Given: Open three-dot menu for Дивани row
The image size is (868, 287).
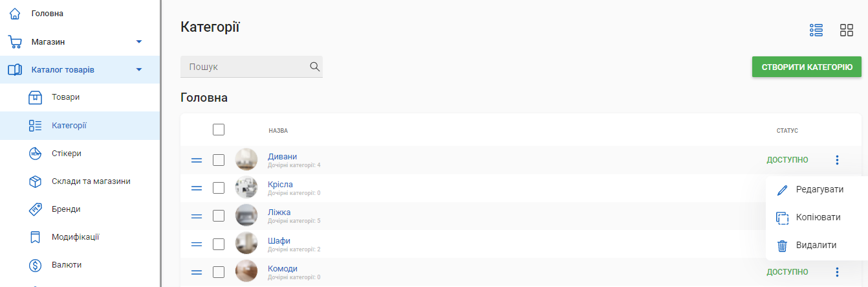Looking at the screenshot, I should coord(837,160).
